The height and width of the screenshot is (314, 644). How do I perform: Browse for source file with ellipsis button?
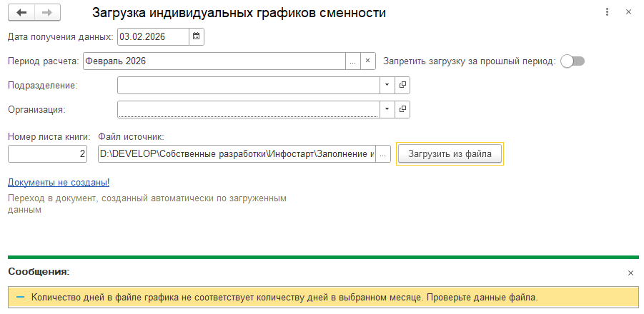[383, 154]
